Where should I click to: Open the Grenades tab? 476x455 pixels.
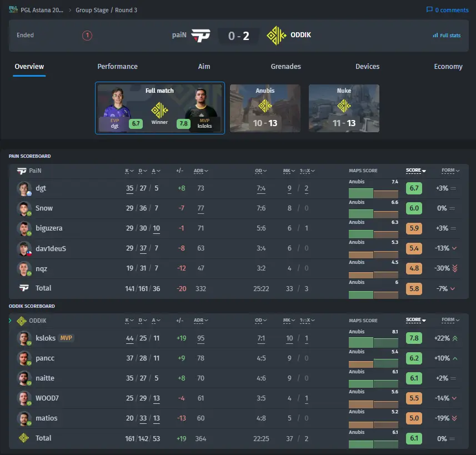coord(285,67)
